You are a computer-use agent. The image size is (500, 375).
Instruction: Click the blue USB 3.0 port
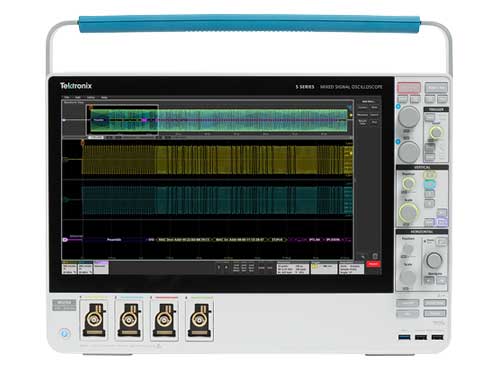(404, 337)
